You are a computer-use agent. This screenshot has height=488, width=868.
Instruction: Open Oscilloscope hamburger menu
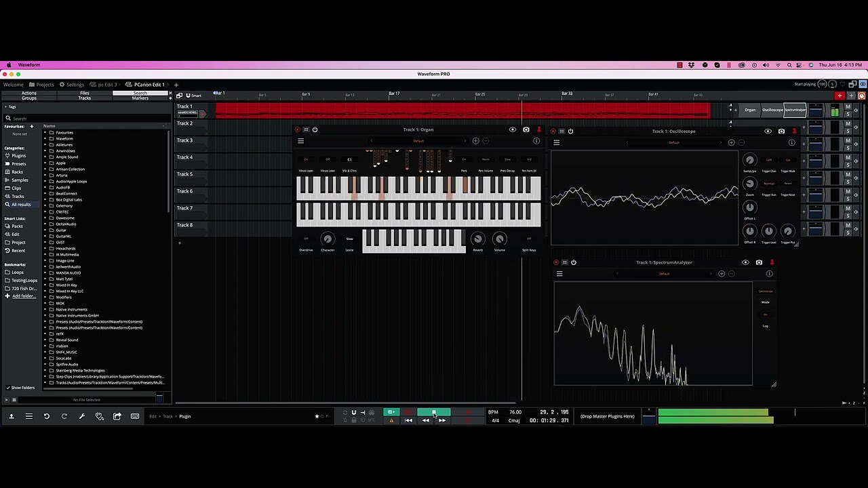point(556,142)
